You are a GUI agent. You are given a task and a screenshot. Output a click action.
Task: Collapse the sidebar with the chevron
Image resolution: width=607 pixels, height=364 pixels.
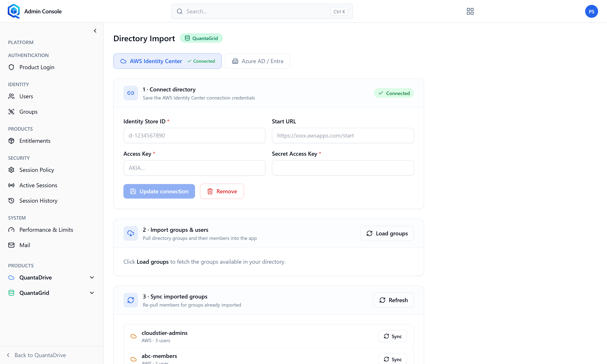pos(95,31)
